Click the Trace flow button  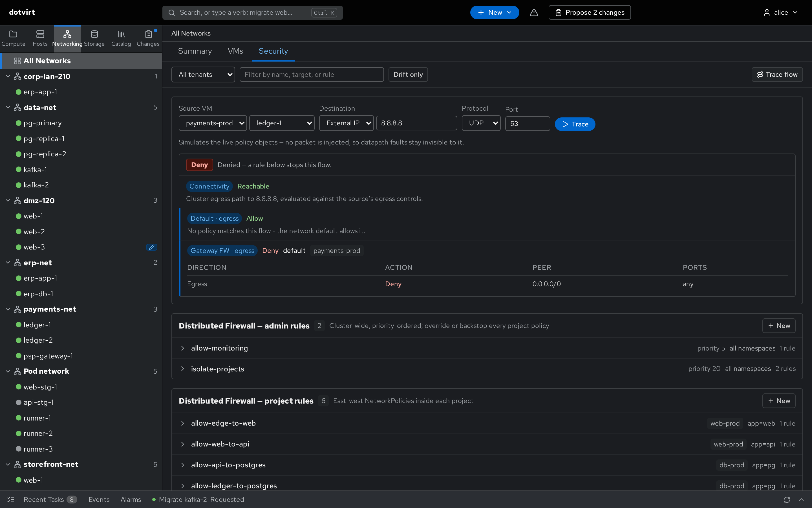pyautogui.click(x=777, y=75)
